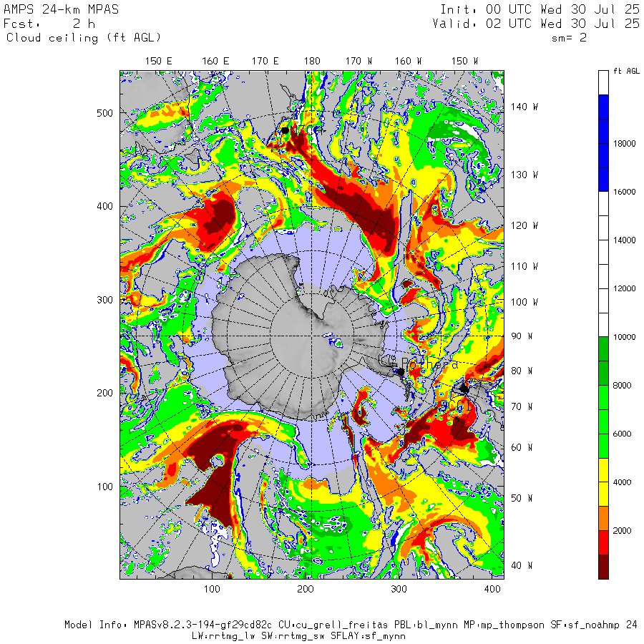The width and height of the screenshot is (644, 644).
Task: Click the 'Fcst: 2 h' forecast hour text
Action: [x=49, y=24]
